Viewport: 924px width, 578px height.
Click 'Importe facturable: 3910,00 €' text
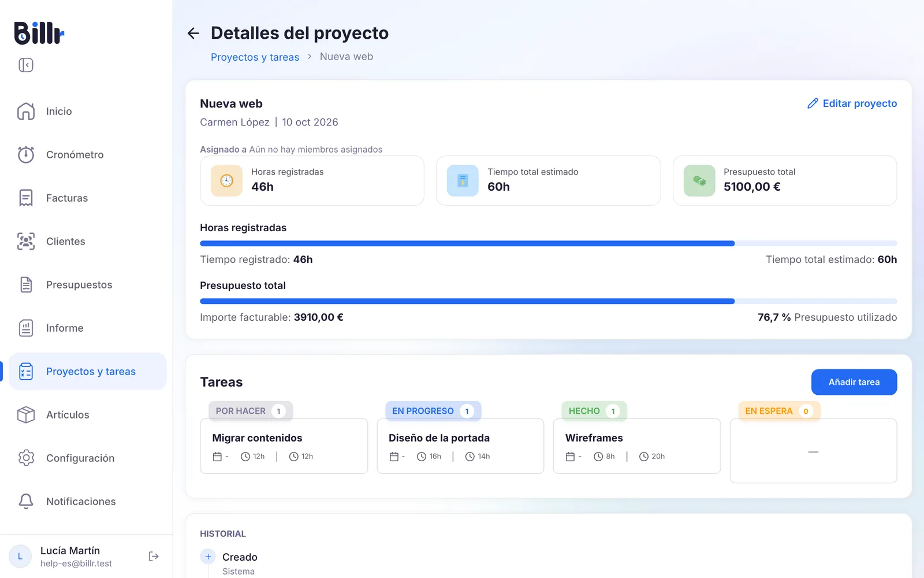(x=271, y=317)
